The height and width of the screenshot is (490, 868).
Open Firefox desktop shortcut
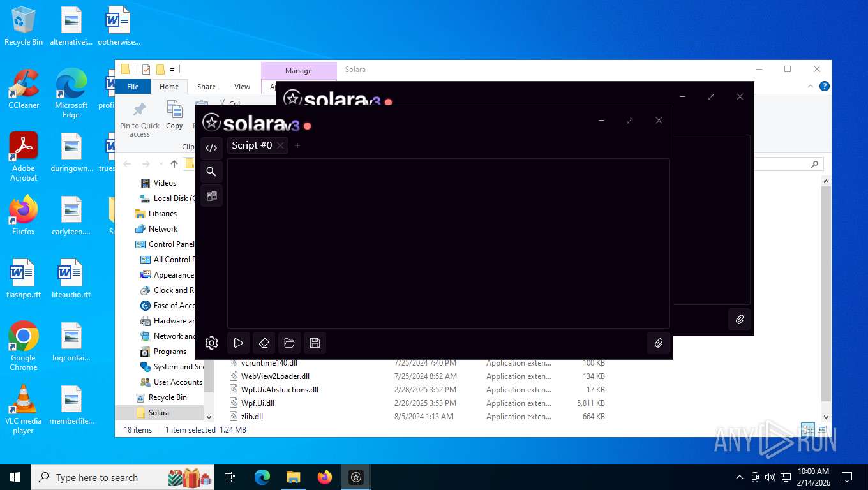tap(24, 216)
